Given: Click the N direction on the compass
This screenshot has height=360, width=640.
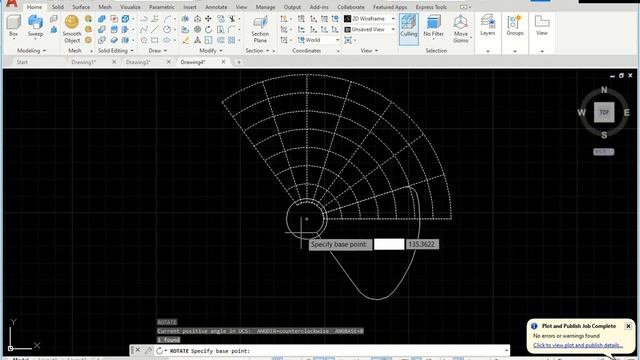Looking at the screenshot, I should pos(604,90).
